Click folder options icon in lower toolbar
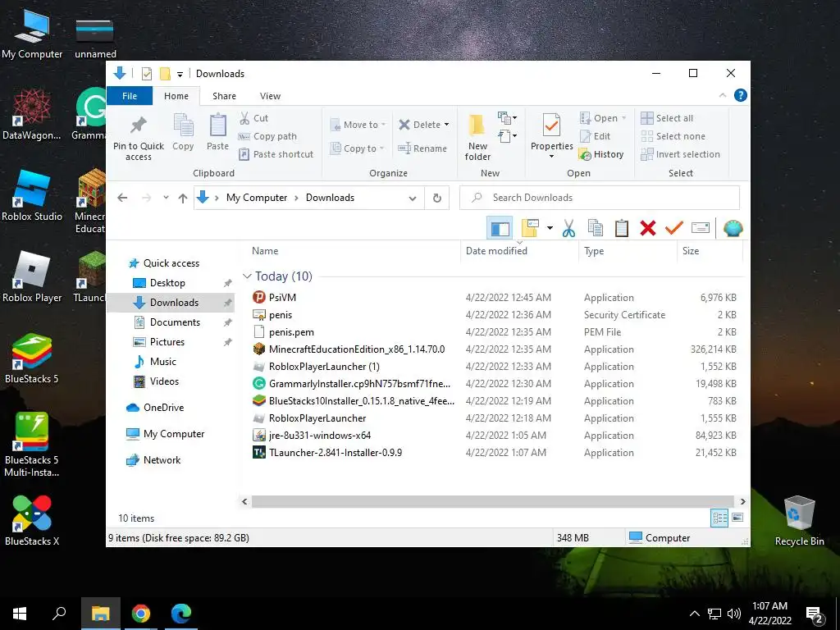 point(530,229)
